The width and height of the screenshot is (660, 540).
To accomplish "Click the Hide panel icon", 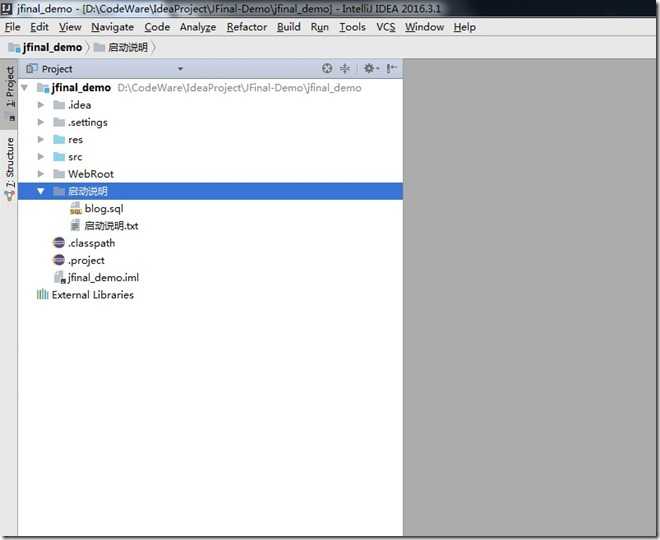I will (x=391, y=68).
